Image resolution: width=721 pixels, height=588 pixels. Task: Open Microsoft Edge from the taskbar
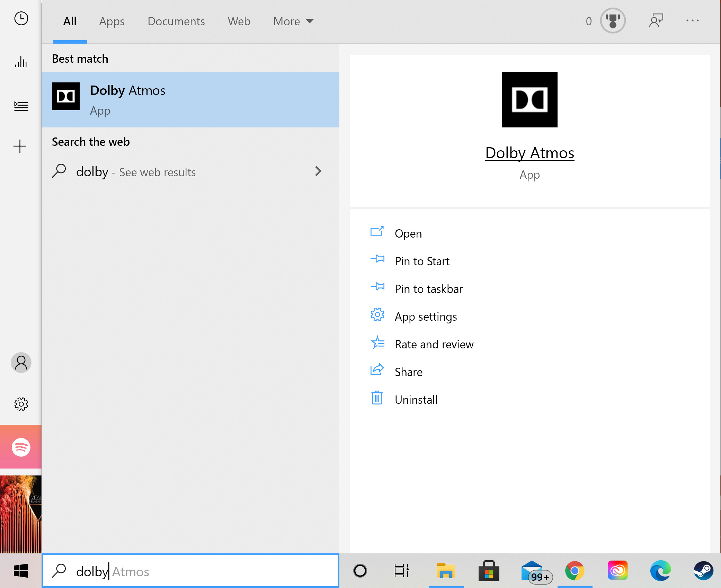click(660, 571)
